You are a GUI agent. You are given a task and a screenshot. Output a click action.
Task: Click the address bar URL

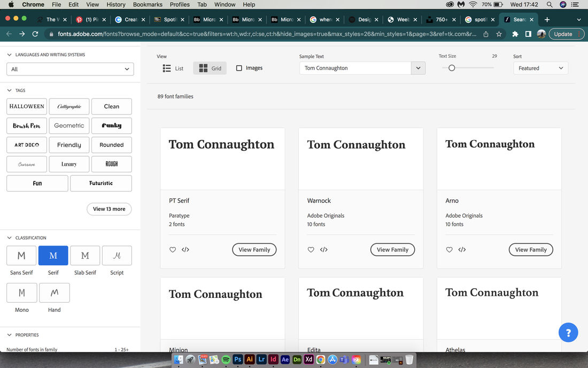point(267,34)
